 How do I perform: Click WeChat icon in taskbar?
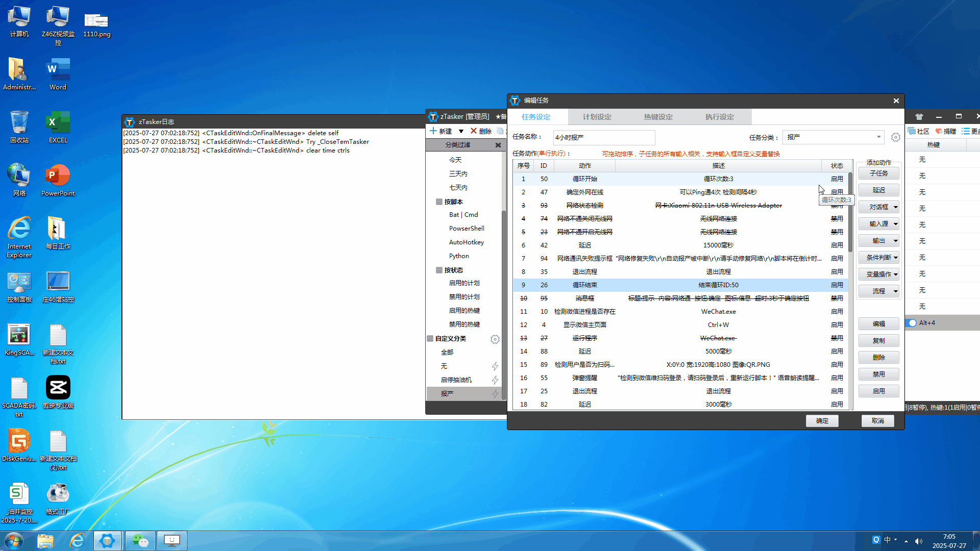click(x=140, y=540)
